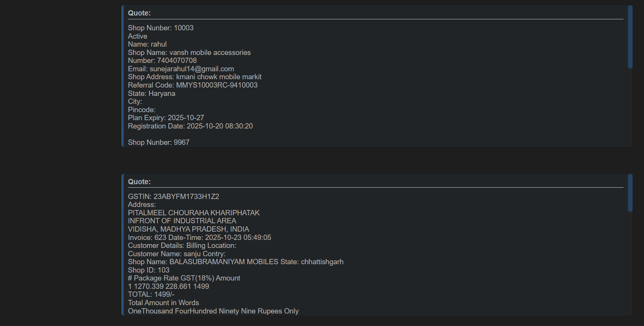Click the "Shop ID: 103" text
The image size is (644, 326).
(x=148, y=270)
